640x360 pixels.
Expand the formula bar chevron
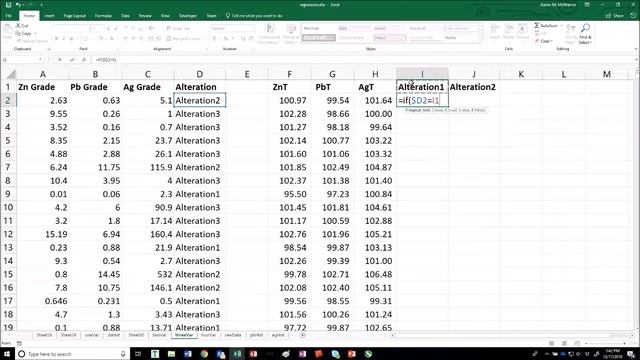pos(636,60)
